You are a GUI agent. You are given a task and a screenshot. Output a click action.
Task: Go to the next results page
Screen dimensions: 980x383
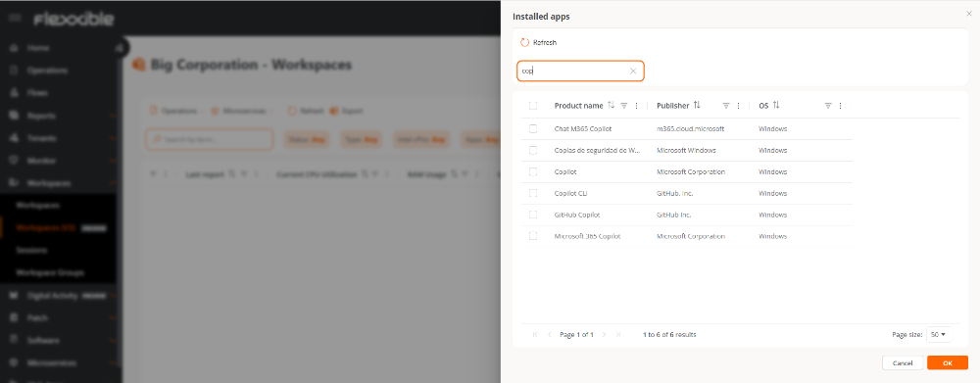pyautogui.click(x=604, y=335)
